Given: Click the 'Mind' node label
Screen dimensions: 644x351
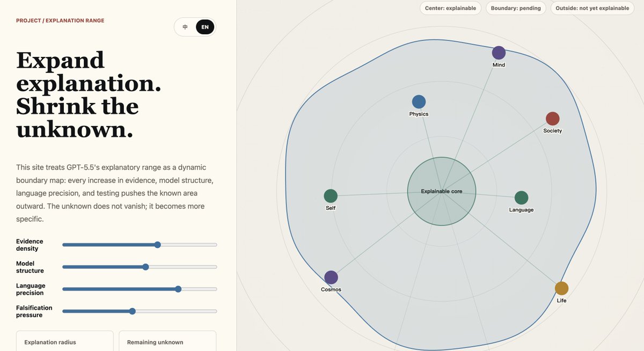Looking at the screenshot, I should coord(499,65).
